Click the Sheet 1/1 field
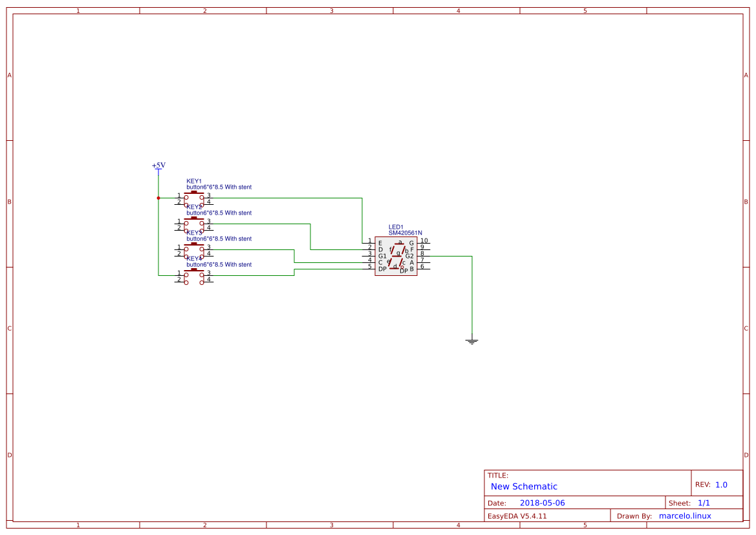756x535 pixels. click(704, 502)
